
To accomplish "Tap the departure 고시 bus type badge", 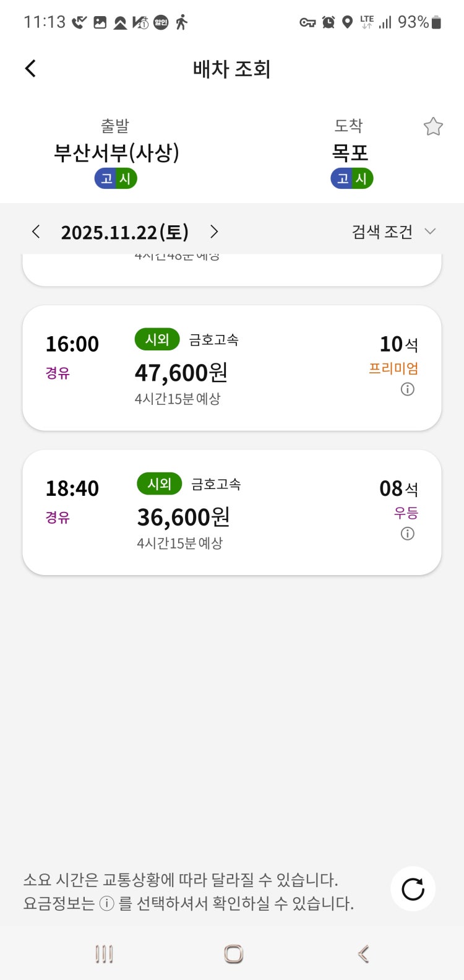I will [x=116, y=179].
